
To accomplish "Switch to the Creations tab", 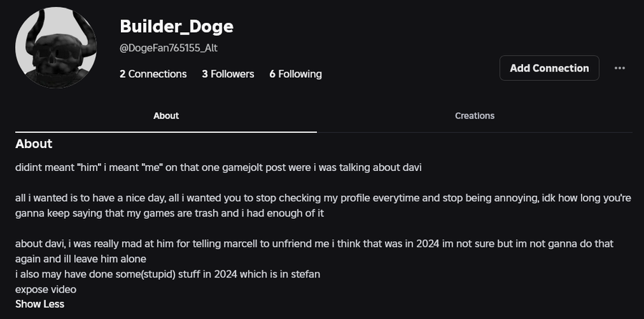I will point(474,116).
